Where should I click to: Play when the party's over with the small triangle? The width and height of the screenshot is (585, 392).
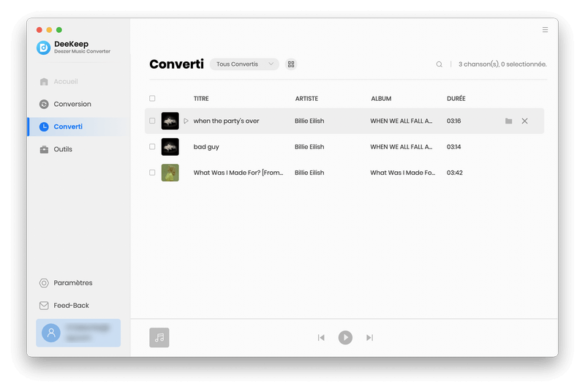(186, 121)
